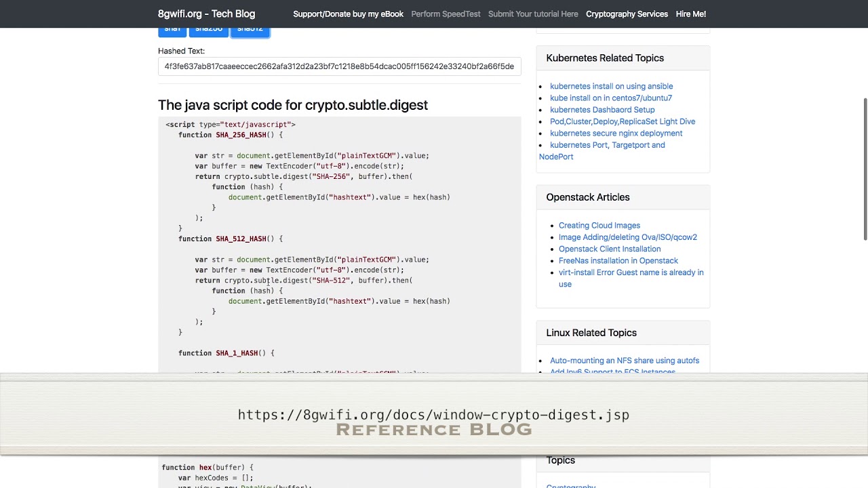Open Support/Donate buy my eBook link
The width and height of the screenshot is (868, 488).
click(348, 14)
